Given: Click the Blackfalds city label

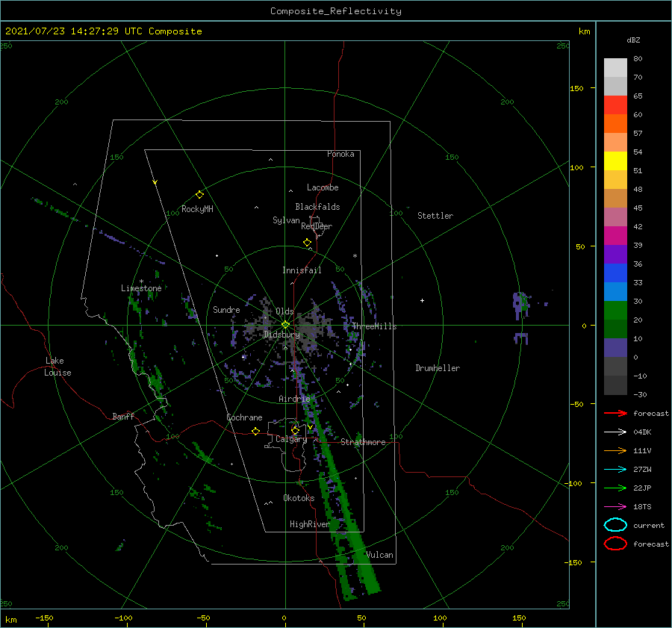Looking at the screenshot, I should point(317,207).
